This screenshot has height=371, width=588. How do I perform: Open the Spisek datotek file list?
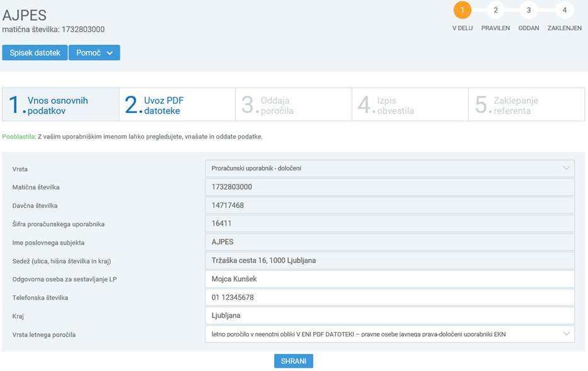pos(35,53)
